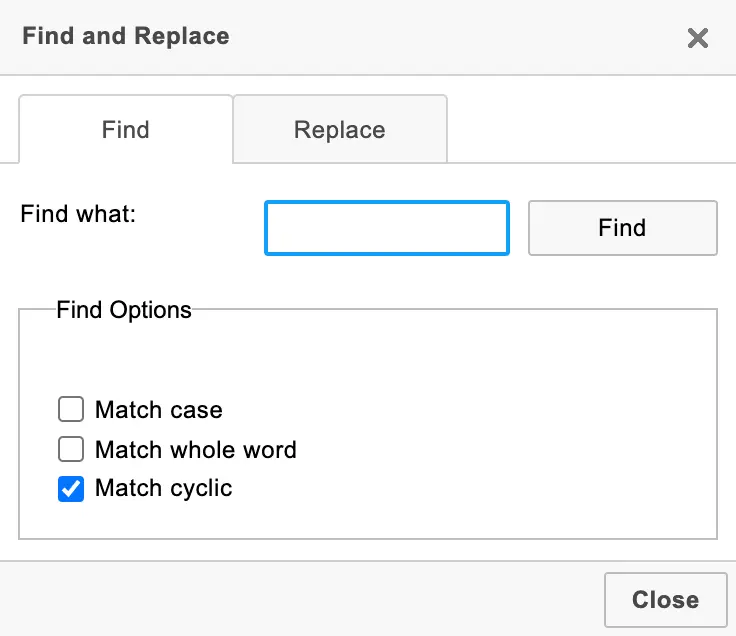Viewport: 736px width, 636px height.
Task: Click empty tab strip right of Replace
Action: [590, 128]
